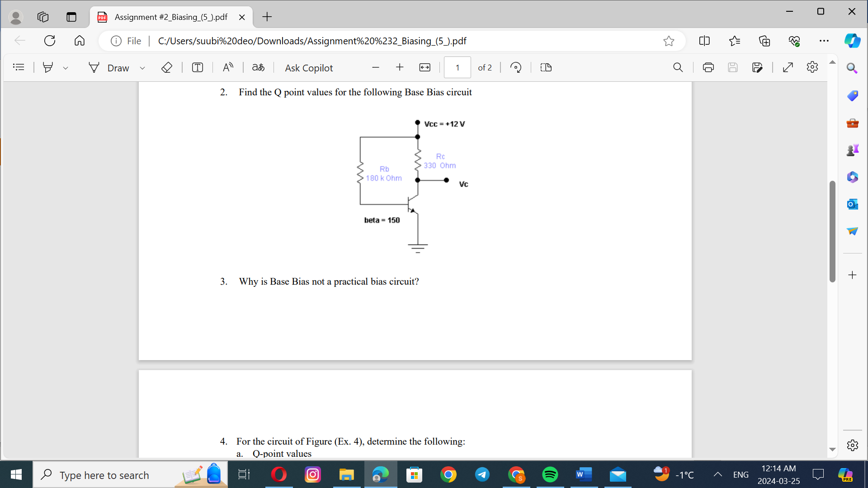Image resolution: width=868 pixels, height=488 pixels.
Task: Save the PDF document
Action: tap(733, 67)
